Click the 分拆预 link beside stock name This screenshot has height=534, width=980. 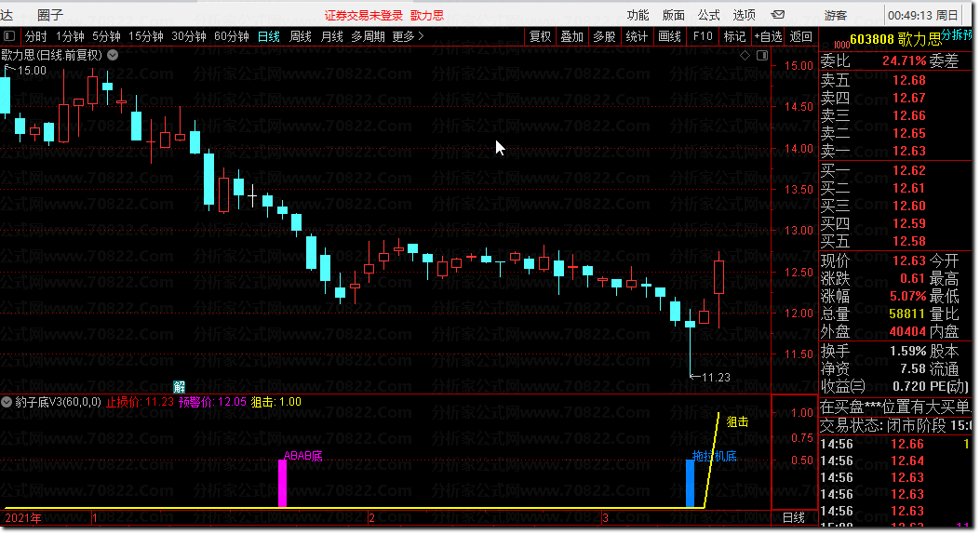[957, 35]
